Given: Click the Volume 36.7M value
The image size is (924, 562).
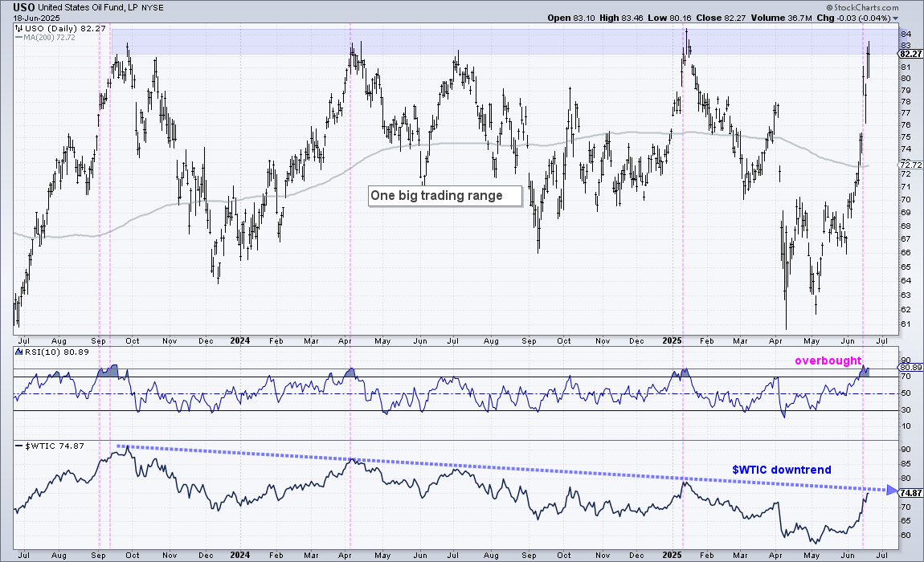Looking at the screenshot, I should point(782,18).
